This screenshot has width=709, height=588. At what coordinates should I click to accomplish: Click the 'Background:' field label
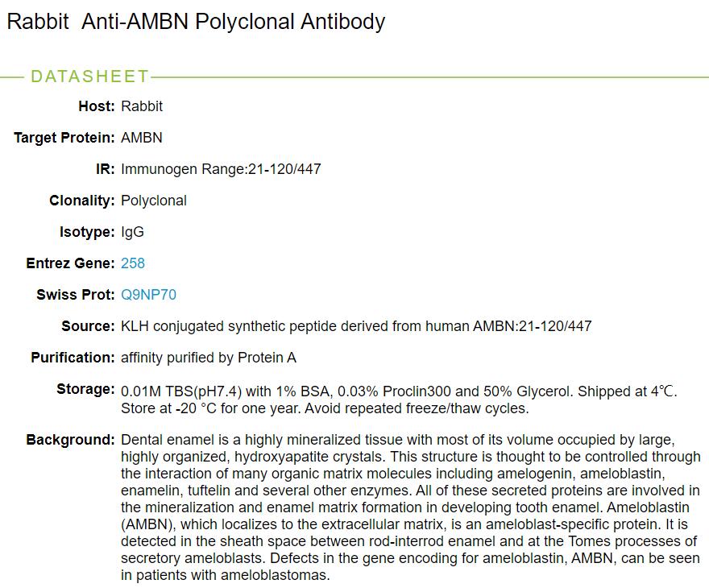click(x=71, y=441)
